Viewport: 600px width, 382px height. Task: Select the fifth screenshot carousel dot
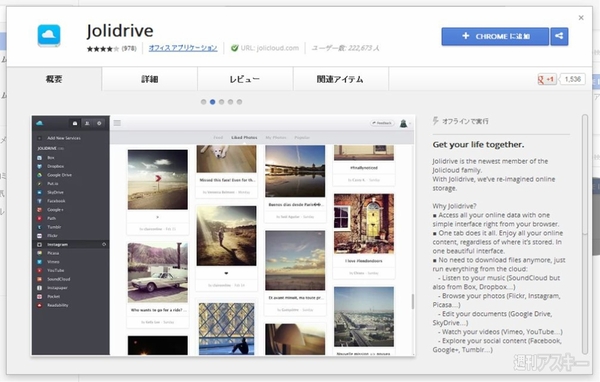239,102
